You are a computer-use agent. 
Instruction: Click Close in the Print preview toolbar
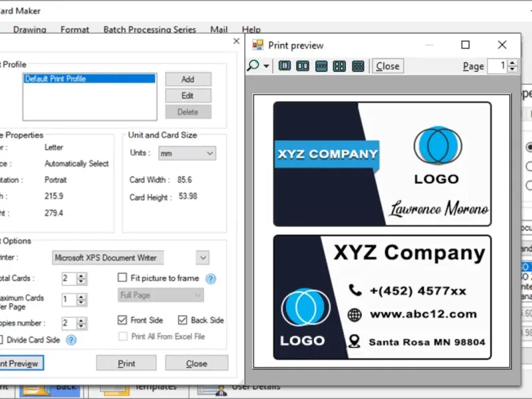tap(388, 66)
